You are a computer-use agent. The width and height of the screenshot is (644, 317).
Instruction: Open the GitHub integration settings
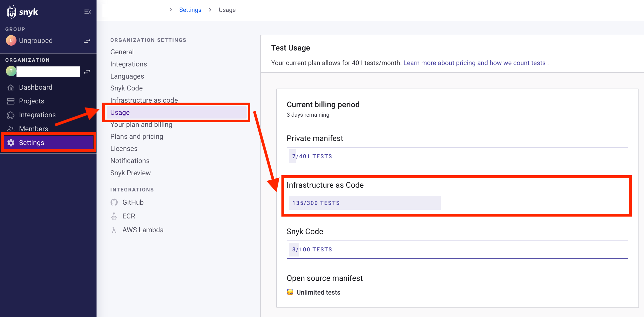pos(133,202)
